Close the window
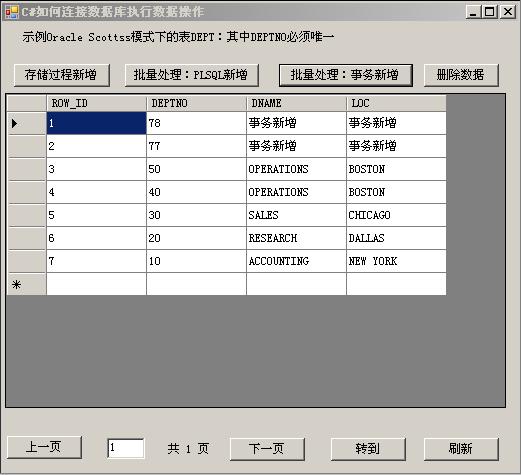The image size is (521, 475). coord(508,12)
